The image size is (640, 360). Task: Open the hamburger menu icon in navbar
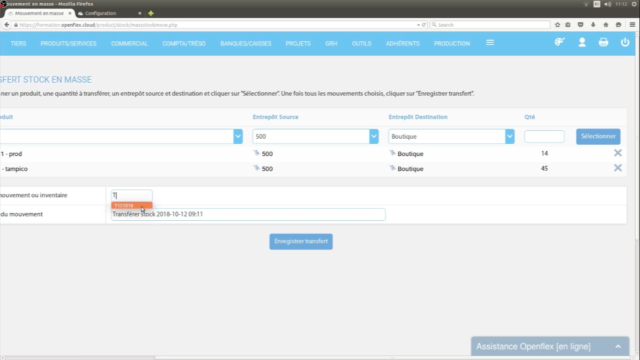[490, 42]
